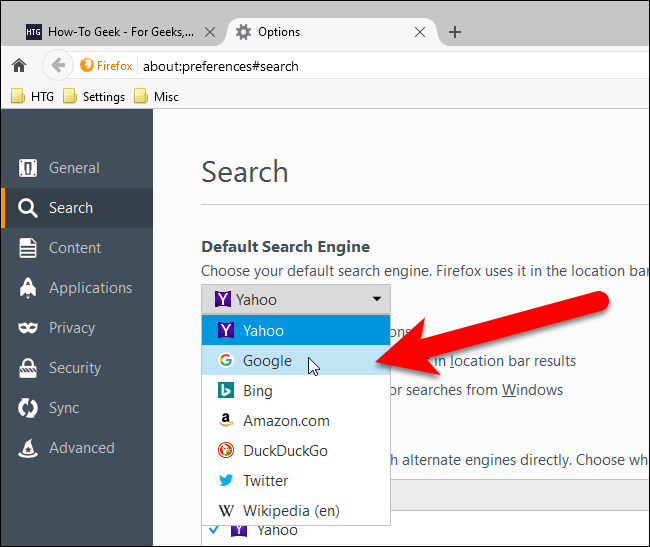The width and height of the screenshot is (650, 547).
Task: Toggle the checked Yahoo engine checkbox in the list
Action: click(211, 531)
